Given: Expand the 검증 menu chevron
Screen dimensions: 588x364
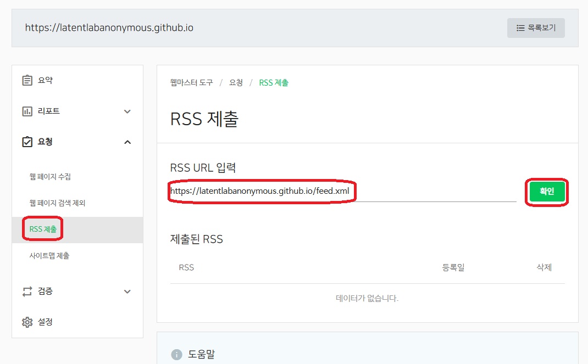Looking at the screenshot, I should [x=127, y=292].
